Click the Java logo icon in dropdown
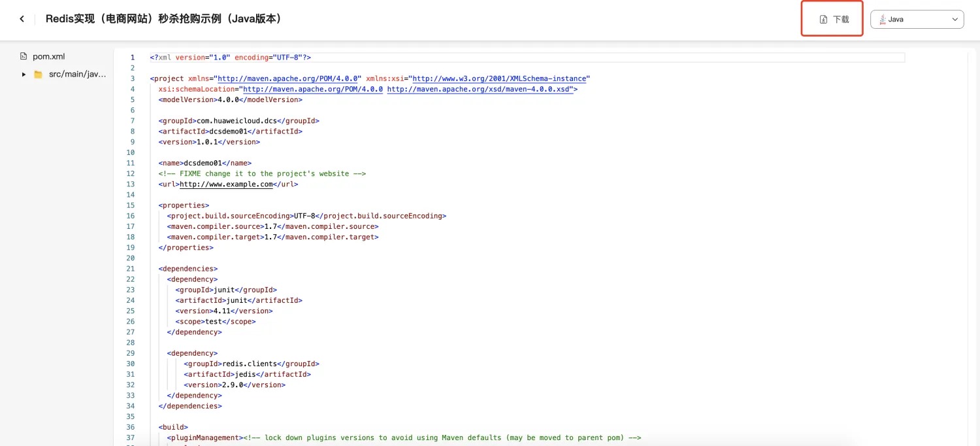Screen dimensions: 980x446 pyautogui.click(x=883, y=19)
